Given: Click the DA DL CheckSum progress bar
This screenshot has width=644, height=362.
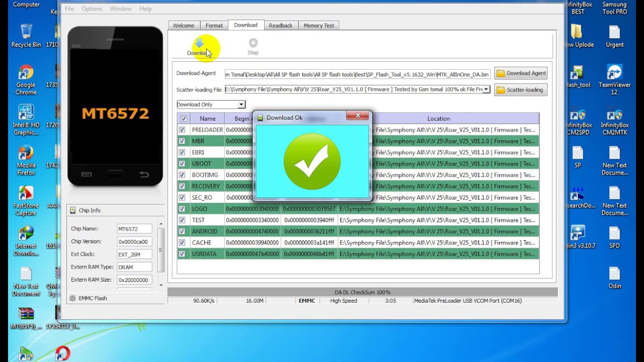Looking at the screenshot, I should [362, 292].
